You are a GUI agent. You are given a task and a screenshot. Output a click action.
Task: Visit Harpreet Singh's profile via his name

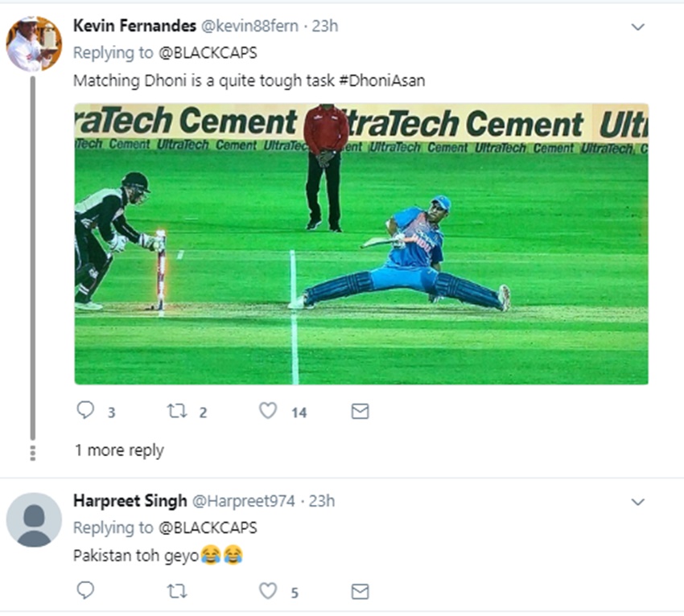pos(130,500)
